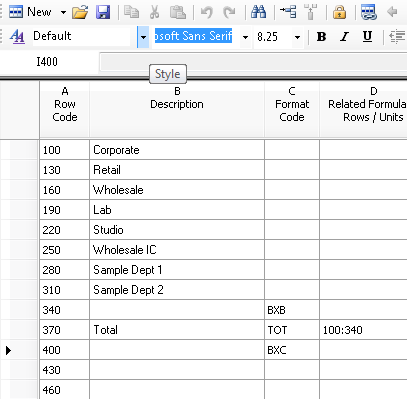
Task: Open the New dropdown arrow
Action: click(63, 12)
